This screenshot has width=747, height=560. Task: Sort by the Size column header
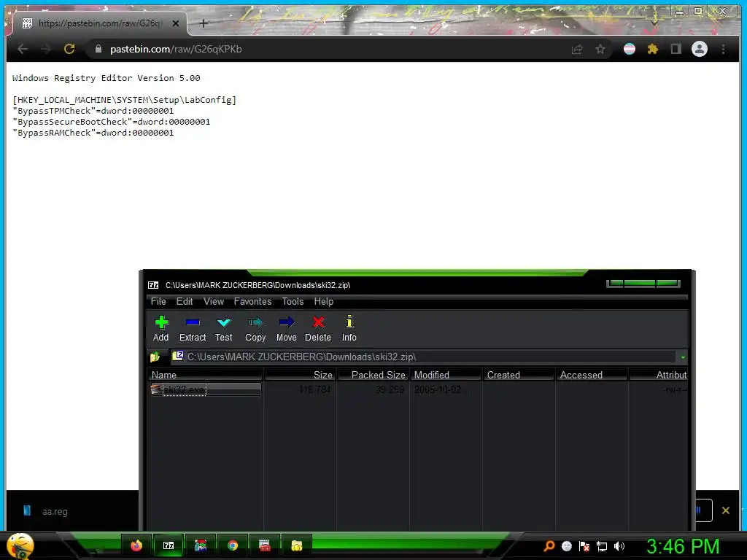click(300, 375)
